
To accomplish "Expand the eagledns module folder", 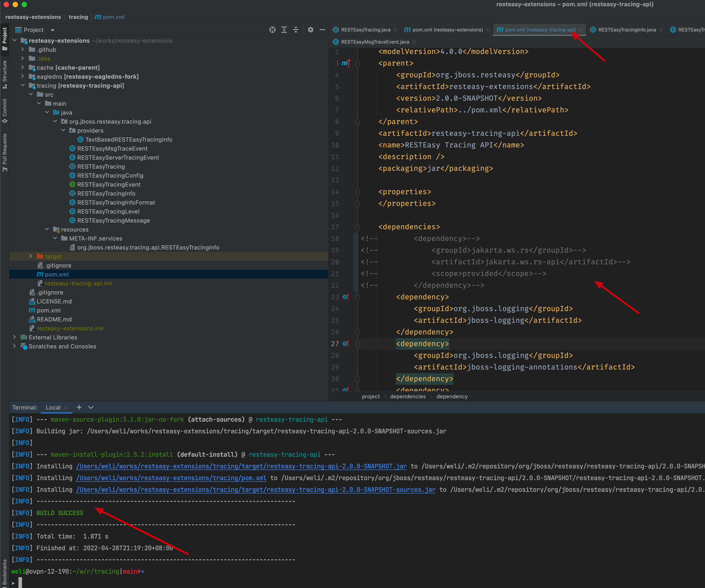I will tap(22, 76).
